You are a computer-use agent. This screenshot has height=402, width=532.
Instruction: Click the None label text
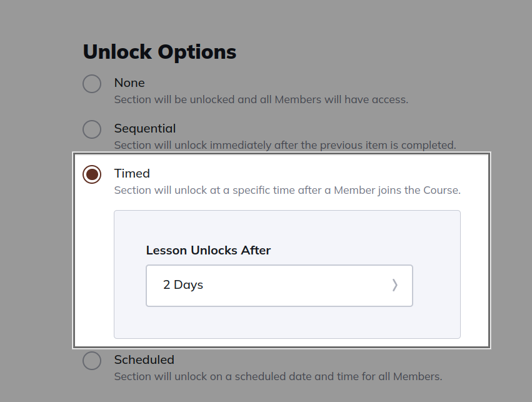[129, 83]
